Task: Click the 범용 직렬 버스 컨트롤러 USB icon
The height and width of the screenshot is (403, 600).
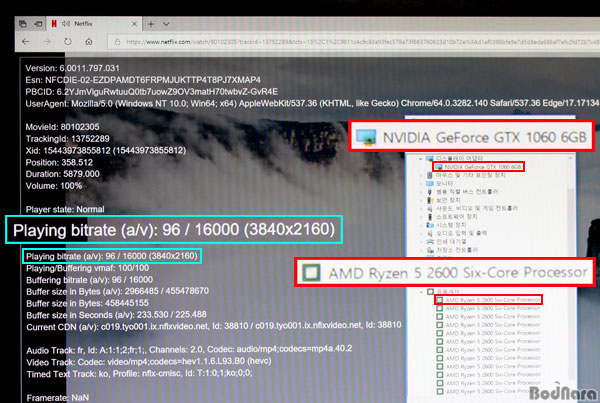Action: (x=430, y=192)
